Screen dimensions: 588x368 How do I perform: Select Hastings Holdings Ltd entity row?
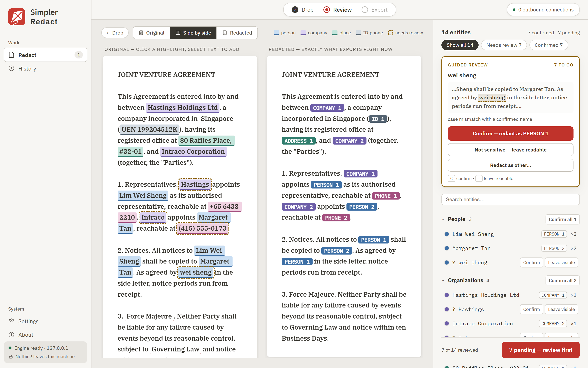click(510, 295)
